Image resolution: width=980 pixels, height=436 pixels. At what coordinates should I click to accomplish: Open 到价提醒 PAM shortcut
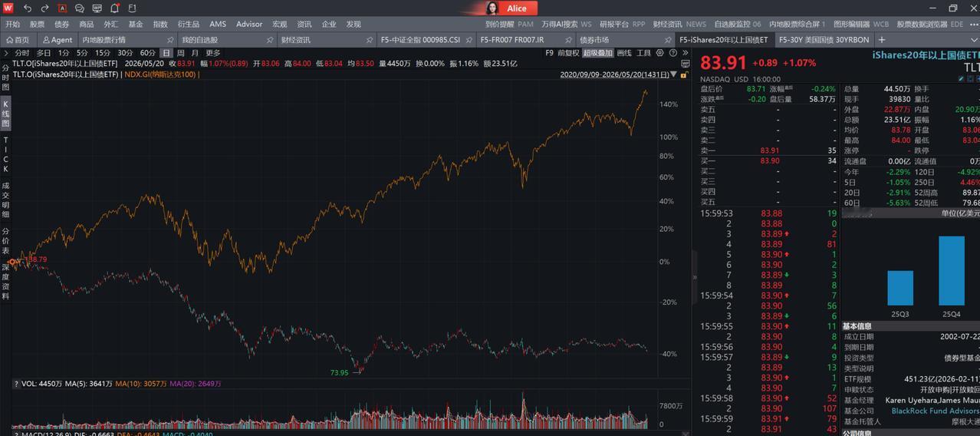coord(509,24)
